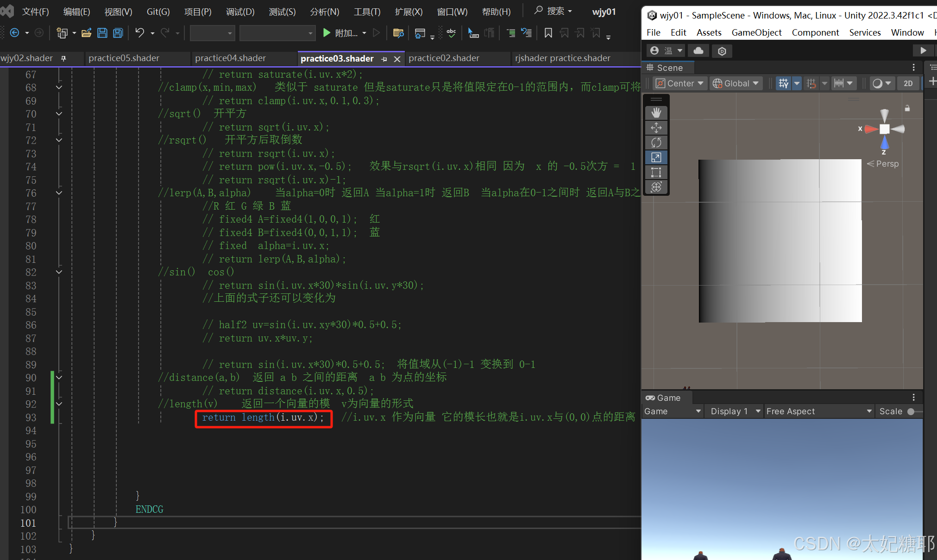This screenshot has height=560, width=937.
Task: Toggle 2D view mode in Scene panel
Action: click(x=908, y=83)
